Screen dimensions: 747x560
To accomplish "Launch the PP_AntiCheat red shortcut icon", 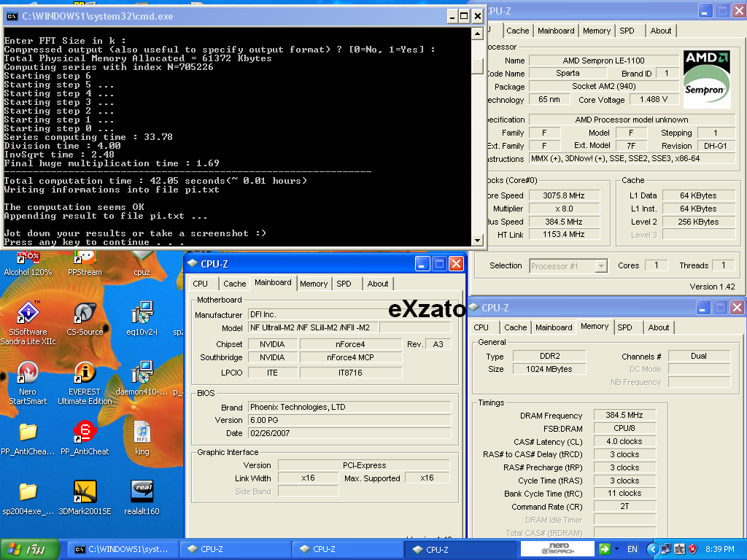I will pyautogui.click(x=85, y=438).
